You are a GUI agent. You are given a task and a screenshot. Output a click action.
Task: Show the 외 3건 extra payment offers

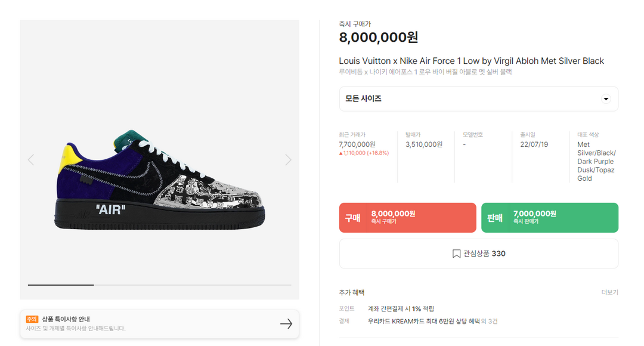(x=489, y=321)
